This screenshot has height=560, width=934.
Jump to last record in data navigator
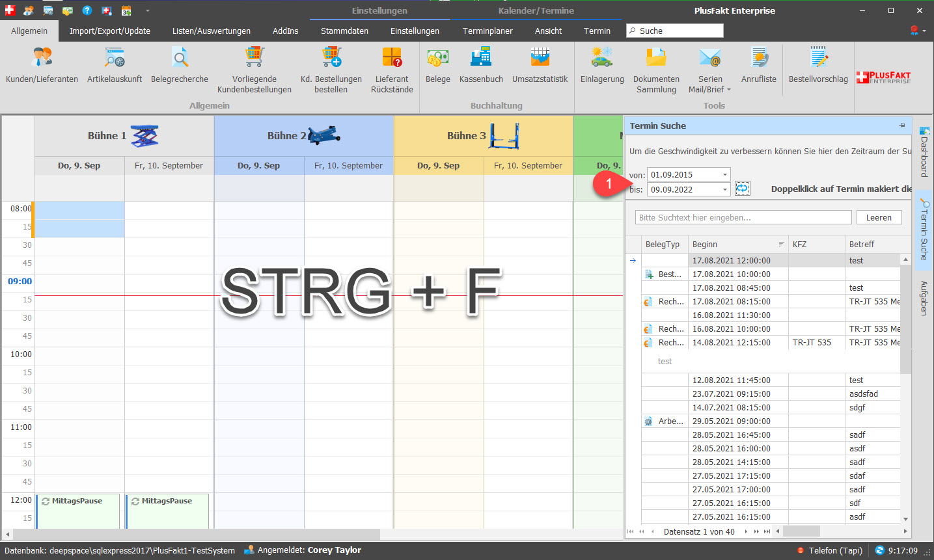point(767,531)
